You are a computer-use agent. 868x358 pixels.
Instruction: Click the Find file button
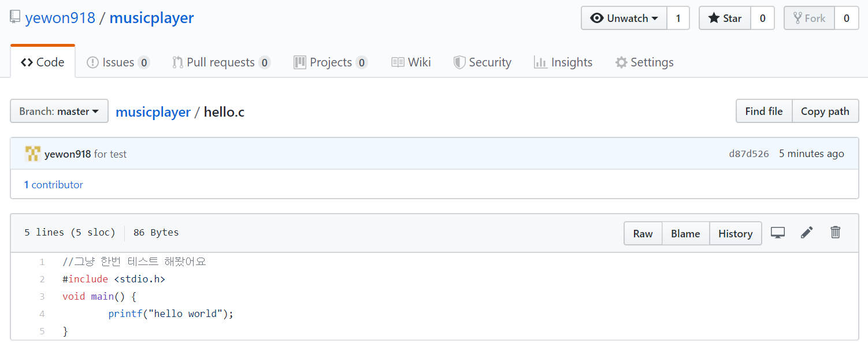click(764, 111)
